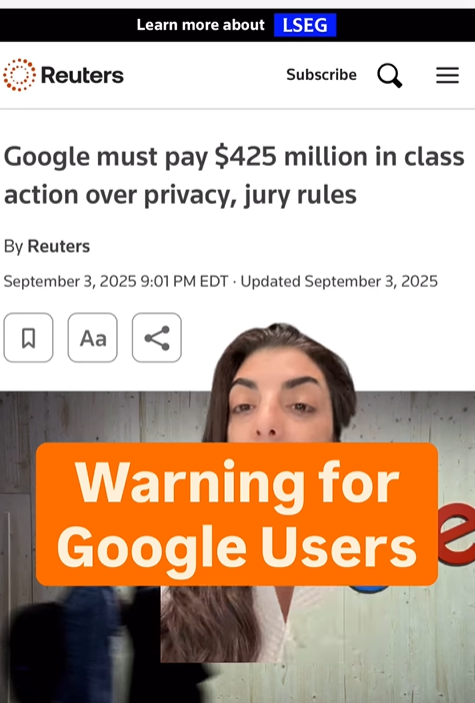475x703 pixels.
Task: Change text size with the Aa button
Action: 93,338
